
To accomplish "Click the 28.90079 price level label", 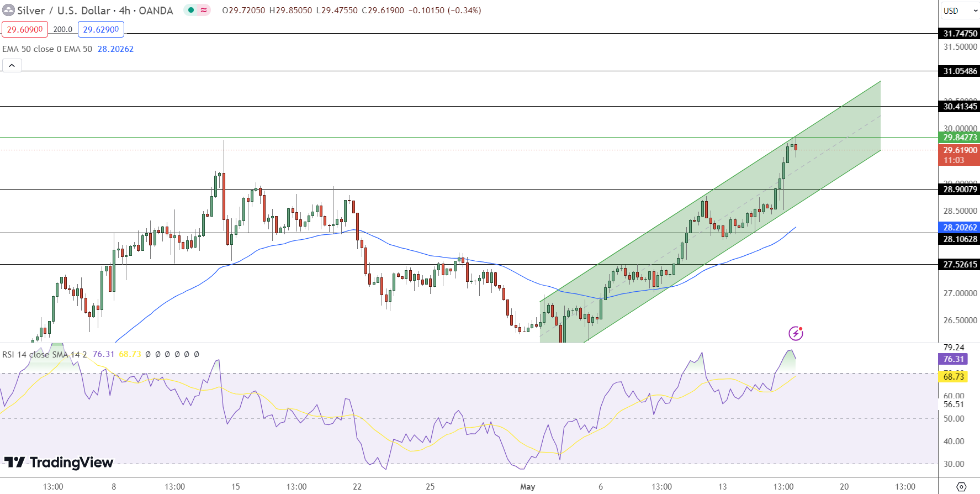I will click(960, 190).
